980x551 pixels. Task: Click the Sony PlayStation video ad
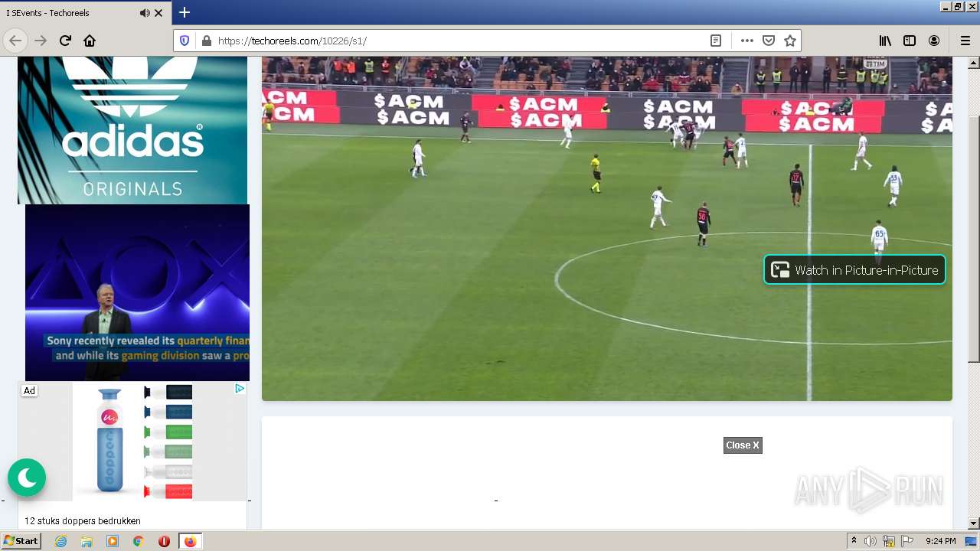[137, 292]
